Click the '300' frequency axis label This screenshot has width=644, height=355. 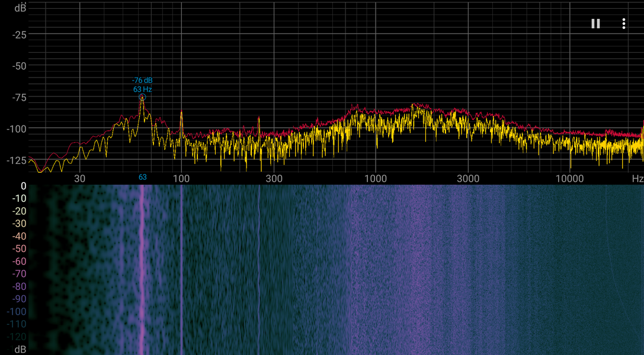point(274,179)
